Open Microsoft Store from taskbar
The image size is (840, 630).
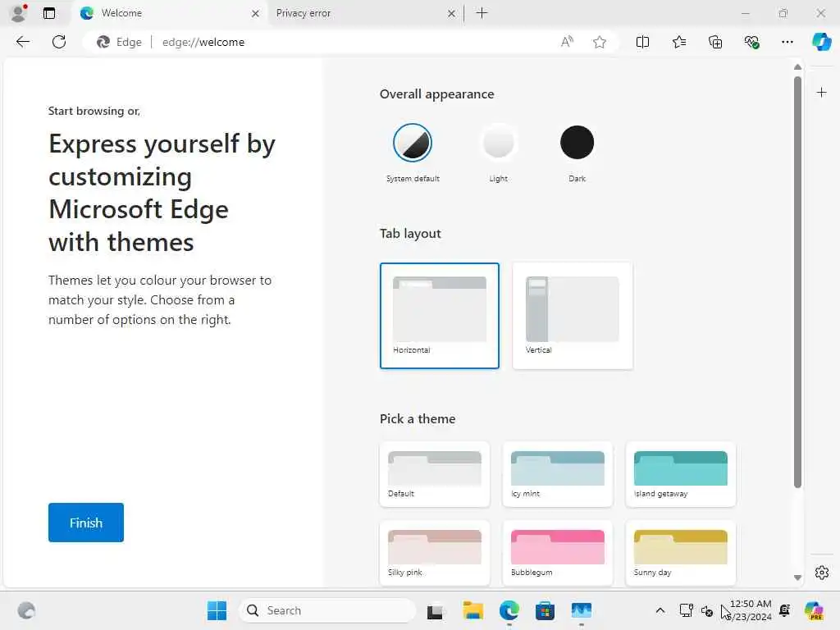[x=545, y=610]
